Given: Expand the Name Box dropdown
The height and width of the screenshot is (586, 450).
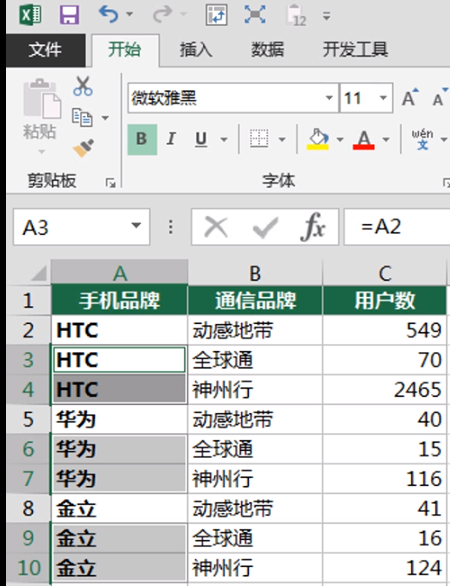Looking at the screenshot, I should [x=137, y=226].
